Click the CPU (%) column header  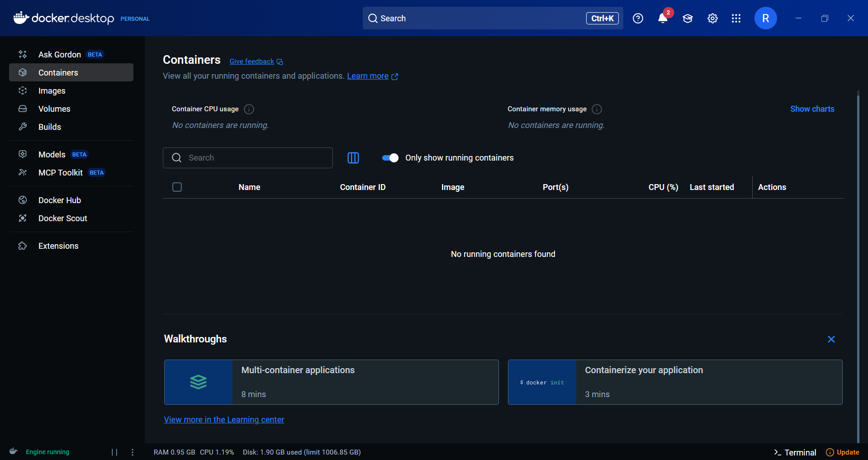tap(663, 187)
